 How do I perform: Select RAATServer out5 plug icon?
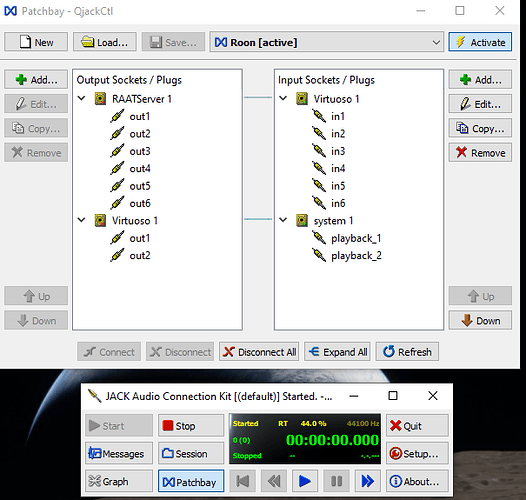117,186
